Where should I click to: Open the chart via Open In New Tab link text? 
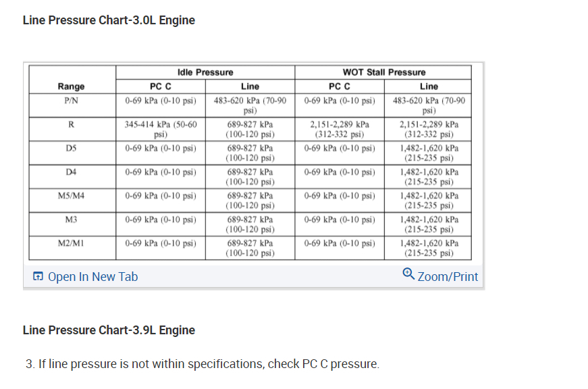click(92, 276)
